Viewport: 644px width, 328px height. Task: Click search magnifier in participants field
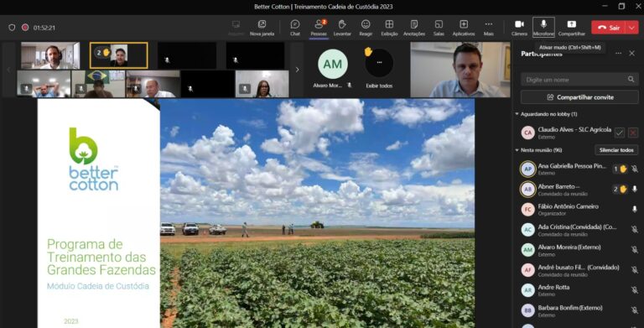click(631, 80)
